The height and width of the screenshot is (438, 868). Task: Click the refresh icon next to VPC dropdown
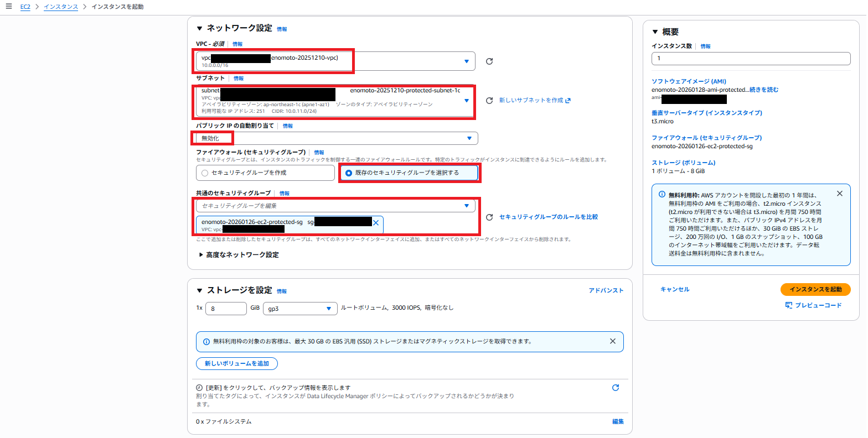(x=489, y=61)
